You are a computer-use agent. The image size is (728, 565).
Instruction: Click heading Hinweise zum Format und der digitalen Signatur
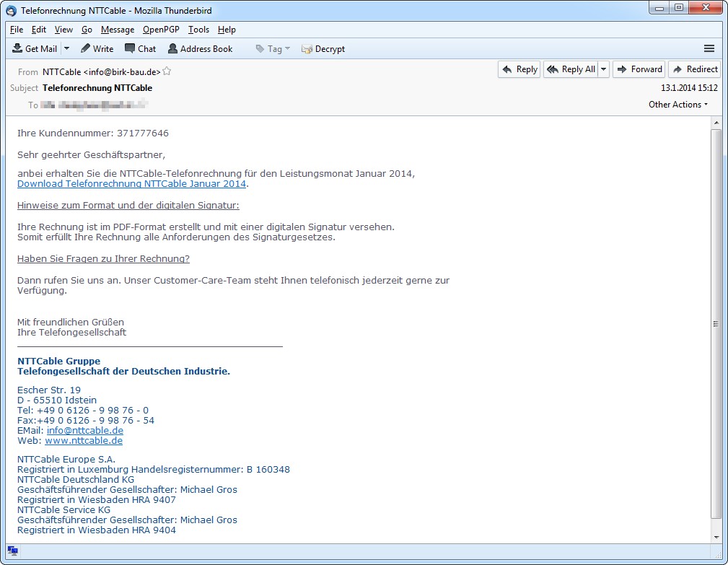click(x=128, y=205)
